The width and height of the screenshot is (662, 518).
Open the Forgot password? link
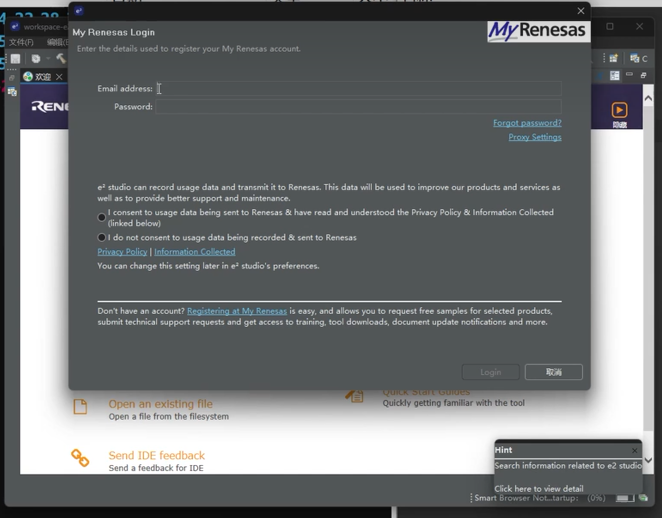pyautogui.click(x=527, y=123)
